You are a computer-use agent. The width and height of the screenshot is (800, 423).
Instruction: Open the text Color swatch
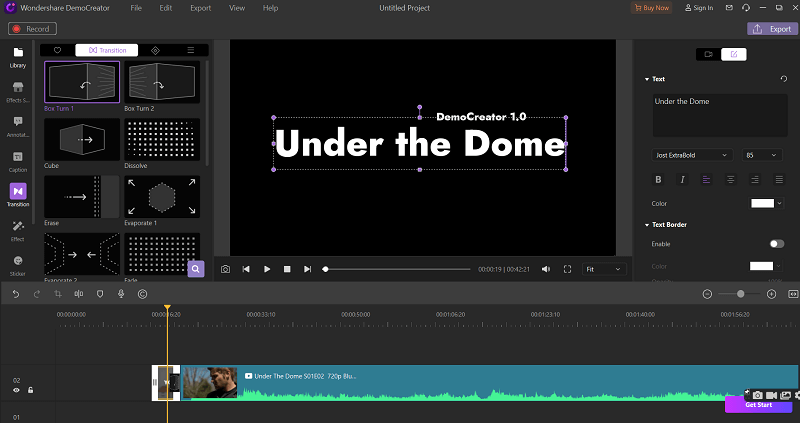[763, 204]
